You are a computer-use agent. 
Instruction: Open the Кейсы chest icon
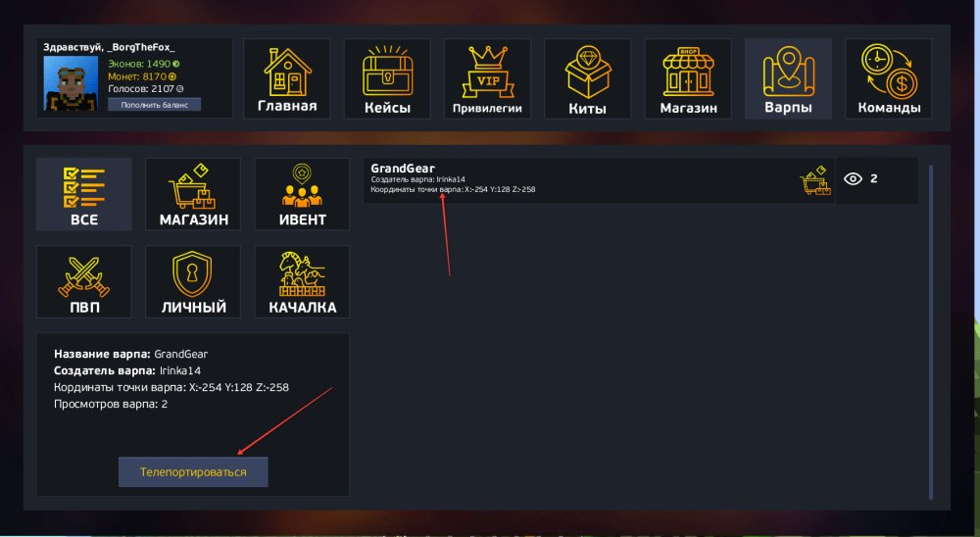(387, 78)
